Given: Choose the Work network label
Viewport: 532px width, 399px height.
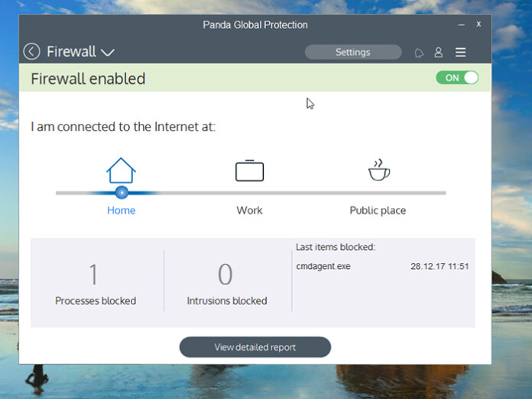Looking at the screenshot, I should (x=249, y=210).
